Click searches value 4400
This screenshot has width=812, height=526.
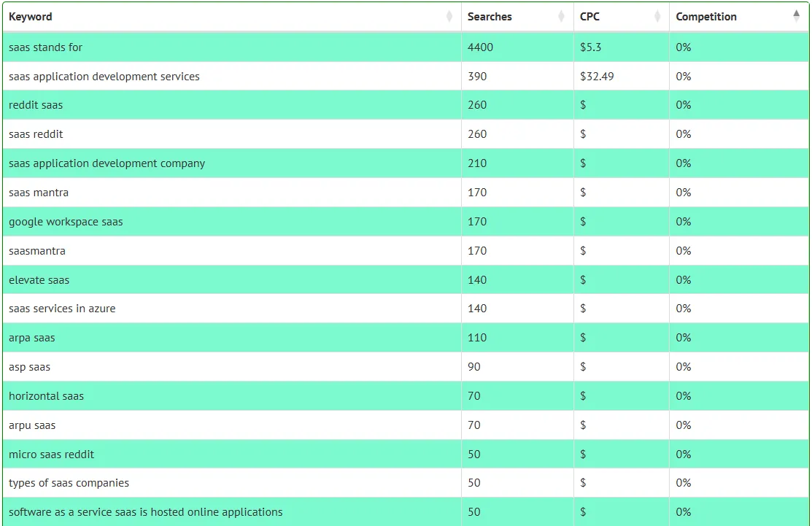(480, 47)
